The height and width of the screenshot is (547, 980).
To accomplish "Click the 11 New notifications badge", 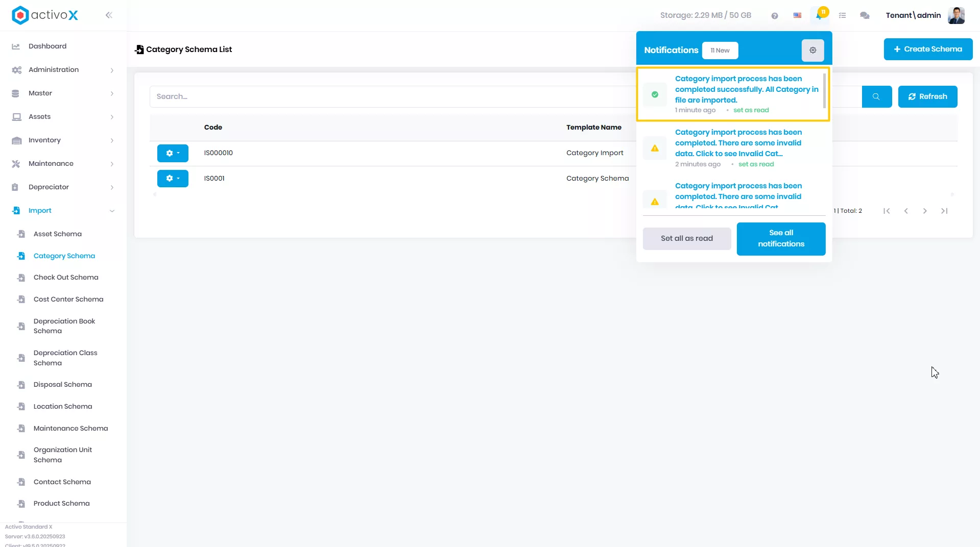I will pos(720,51).
